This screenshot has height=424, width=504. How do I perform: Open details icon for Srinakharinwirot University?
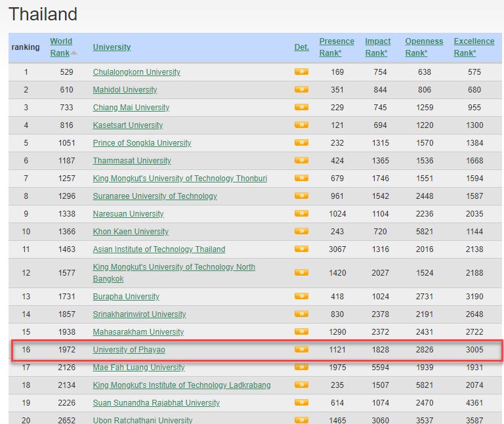[301, 314]
